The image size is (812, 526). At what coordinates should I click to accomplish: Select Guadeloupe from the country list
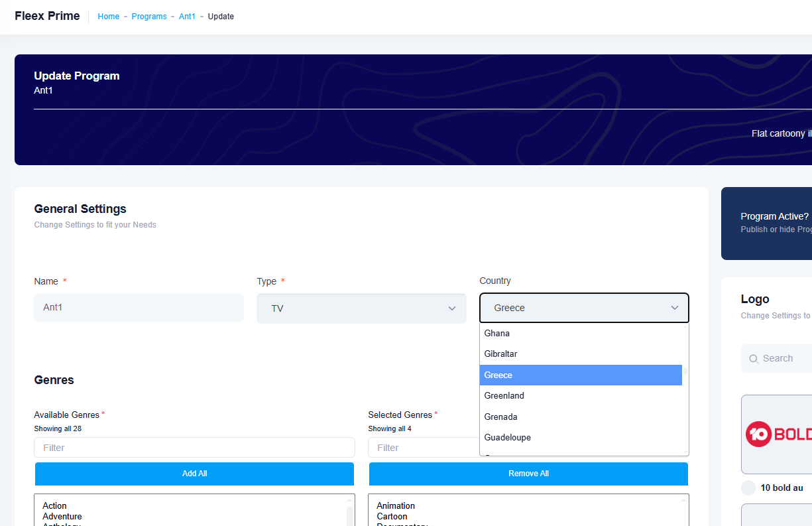click(x=507, y=438)
